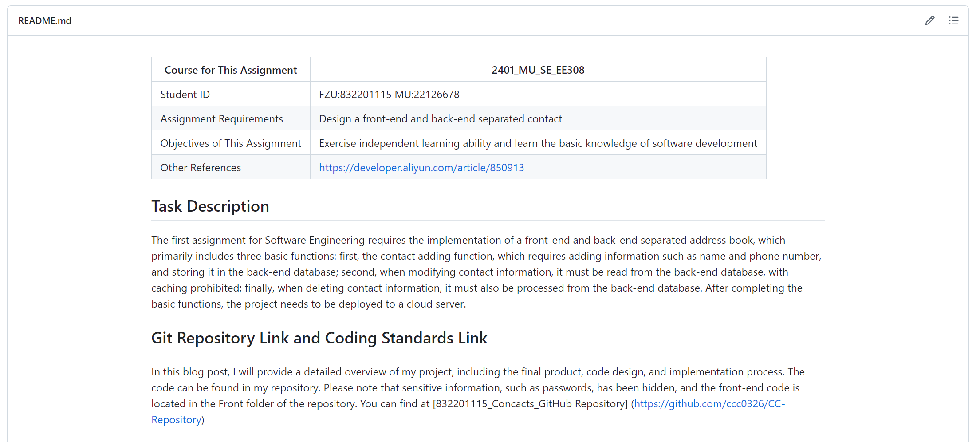Click the "Design a front-end" requirement cell
Screen dimensions: 980x442
click(x=440, y=119)
